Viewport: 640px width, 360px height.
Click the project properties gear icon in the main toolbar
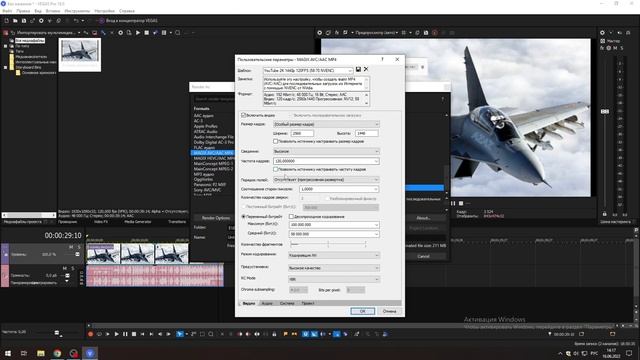tap(41, 20)
